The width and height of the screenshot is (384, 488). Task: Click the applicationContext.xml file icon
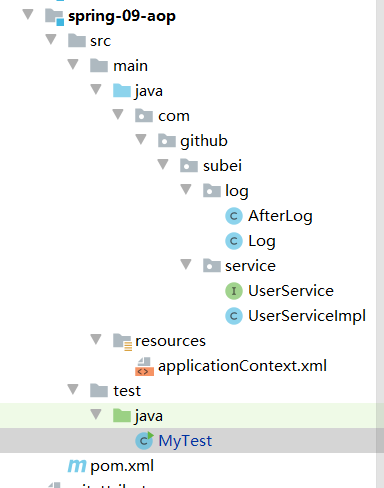point(144,366)
